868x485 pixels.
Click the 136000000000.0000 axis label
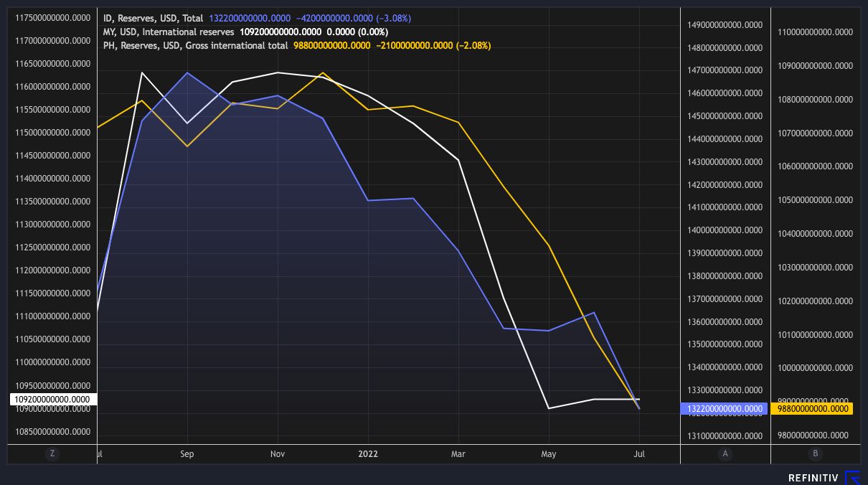pos(725,322)
